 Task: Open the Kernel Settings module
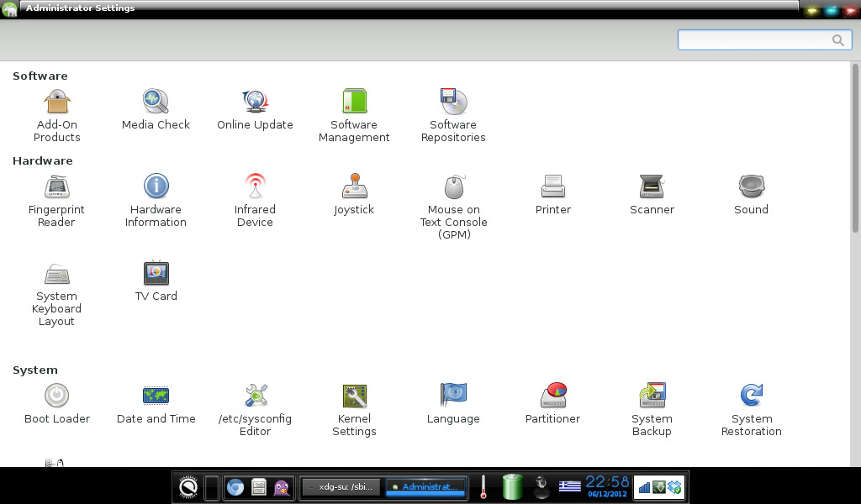pyautogui.click(x=354, y=396)
